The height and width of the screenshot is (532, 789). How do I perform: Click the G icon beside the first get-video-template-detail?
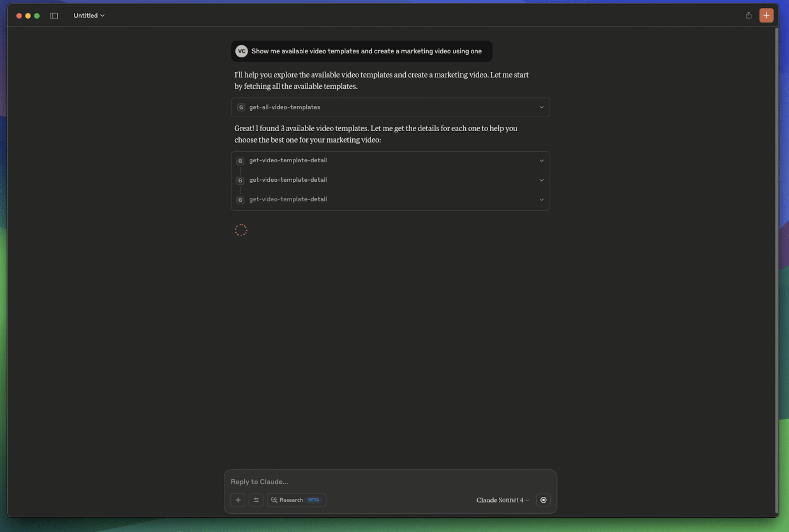[240, 161]
